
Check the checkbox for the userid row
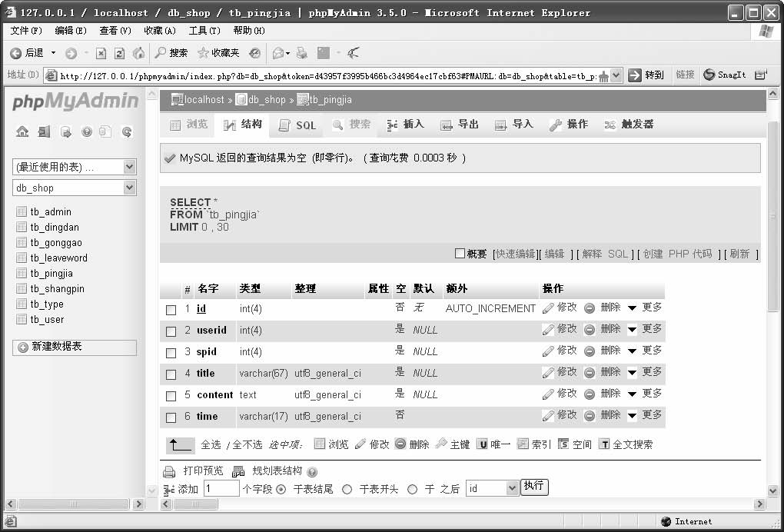171,331
